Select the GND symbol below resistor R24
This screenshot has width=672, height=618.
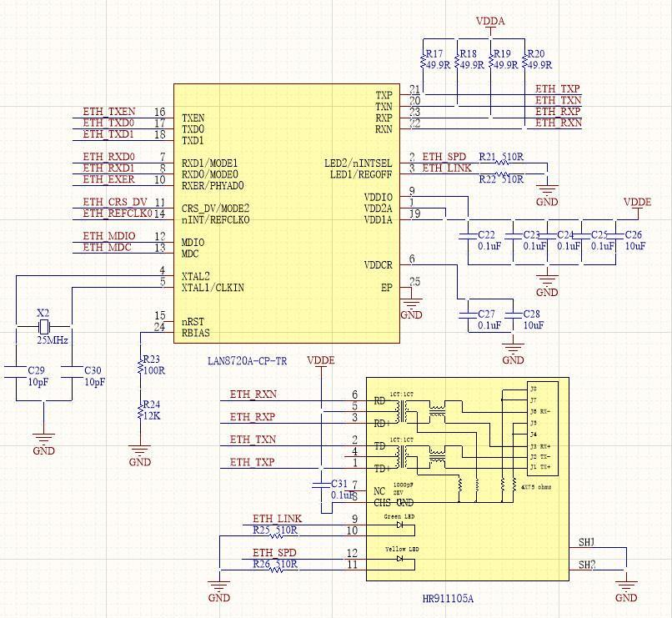(x=140, y=456)
